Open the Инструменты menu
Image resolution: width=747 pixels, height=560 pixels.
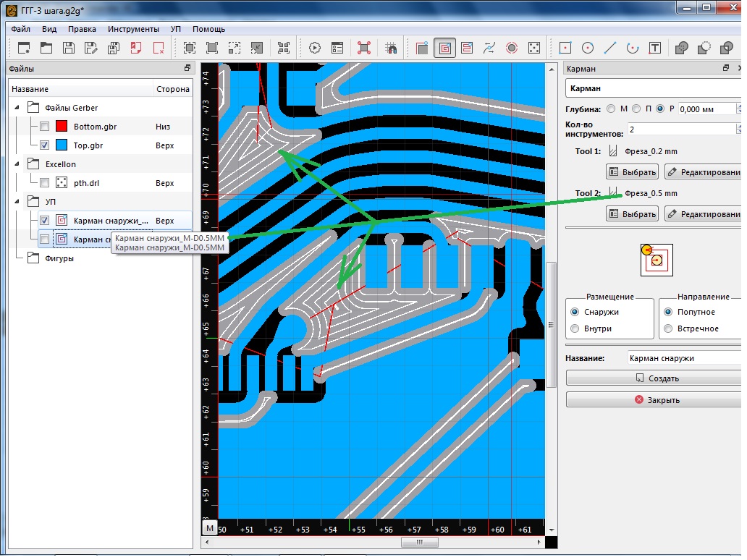(134, 30)
